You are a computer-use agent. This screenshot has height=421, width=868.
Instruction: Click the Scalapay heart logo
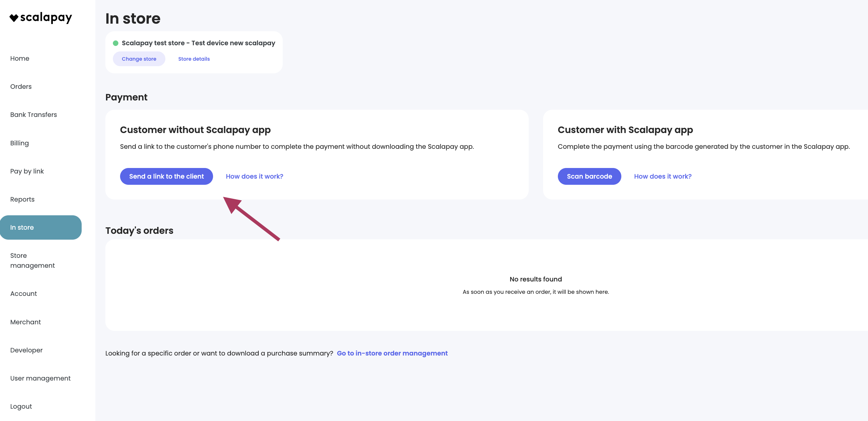pos(14,18)
